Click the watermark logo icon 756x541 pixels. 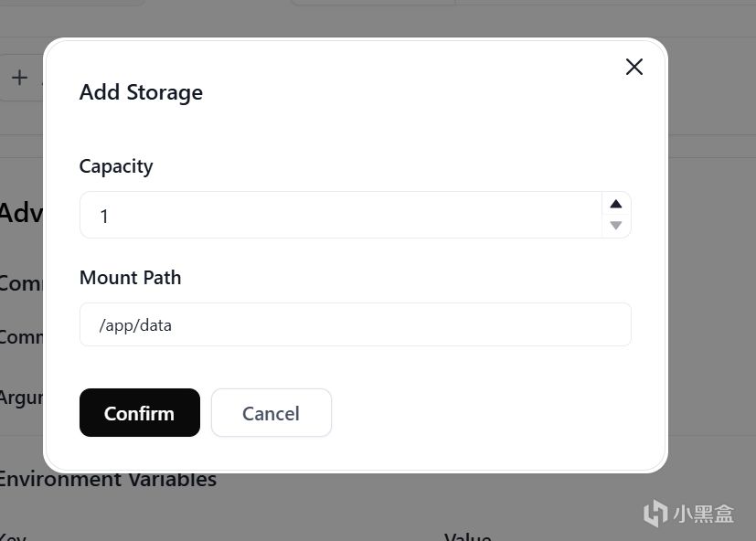(655, 513)
